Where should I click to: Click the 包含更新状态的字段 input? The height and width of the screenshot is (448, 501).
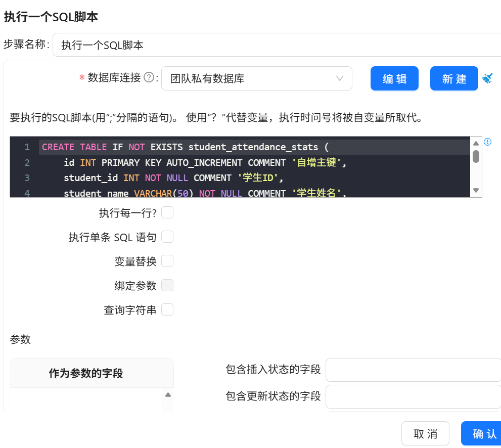[414, 396]
